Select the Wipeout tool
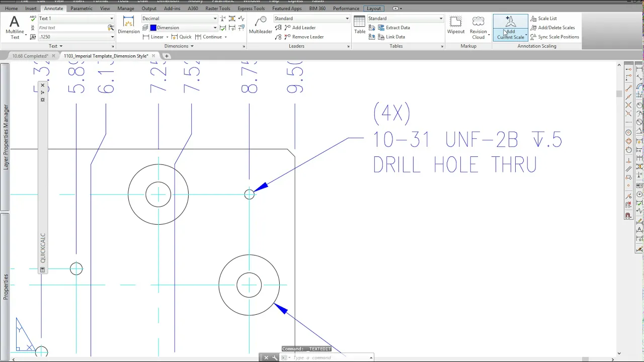This screenshot has width=644, height=362. pos(455,25)
